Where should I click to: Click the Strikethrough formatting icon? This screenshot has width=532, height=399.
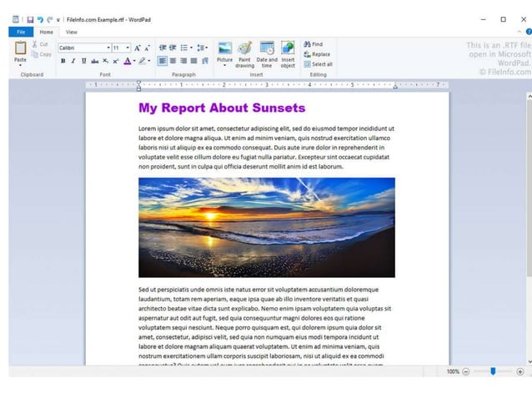pos(95,61)
